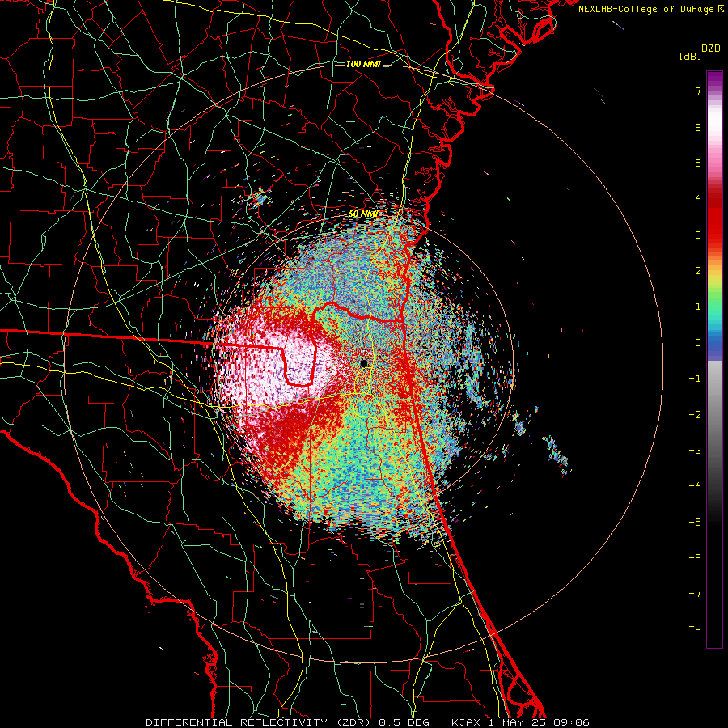Click the 3 value on color scale
Image resolution: width=728 pixels, height=728 pixels.
click(x=698, y=235)
